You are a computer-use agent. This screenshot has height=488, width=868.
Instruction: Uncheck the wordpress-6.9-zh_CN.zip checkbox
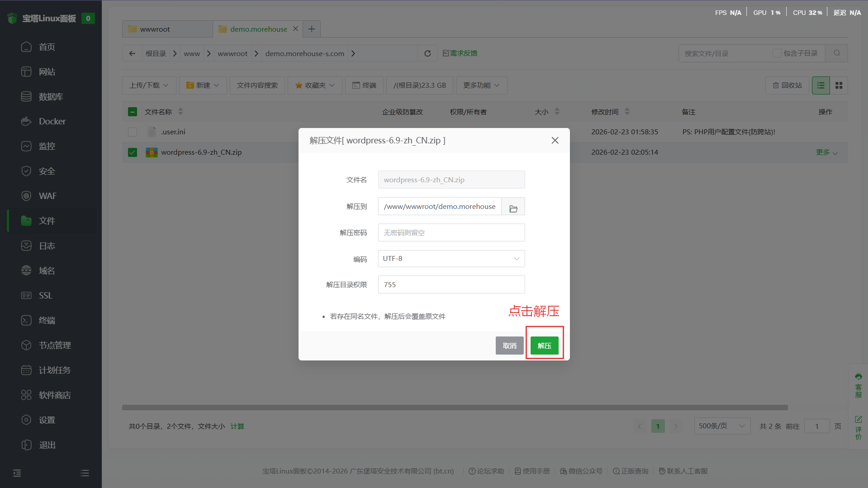133,152
